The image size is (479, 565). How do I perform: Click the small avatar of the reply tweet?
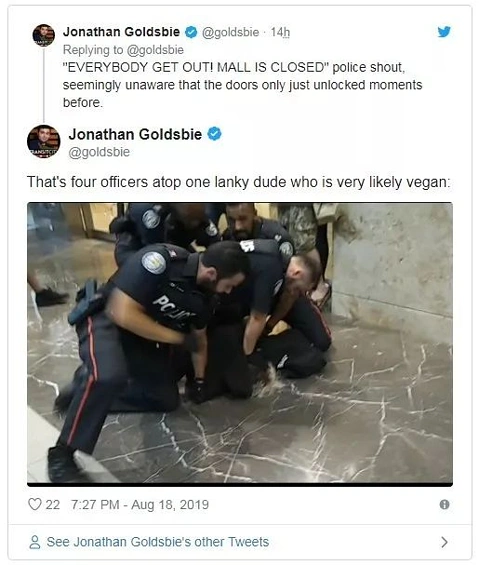pos(44,35)
